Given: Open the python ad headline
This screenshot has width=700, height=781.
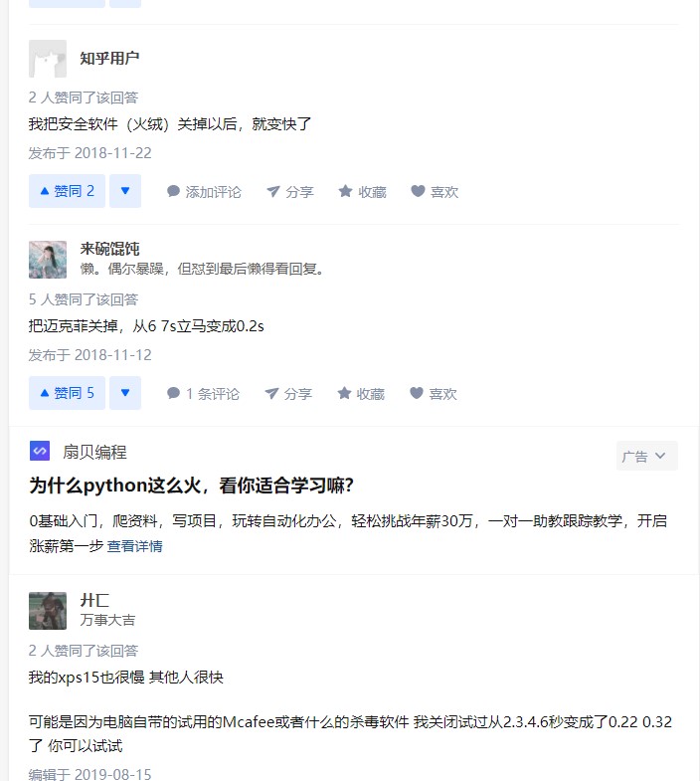Looking at the screenshot, I should click(x=192, y=486).
